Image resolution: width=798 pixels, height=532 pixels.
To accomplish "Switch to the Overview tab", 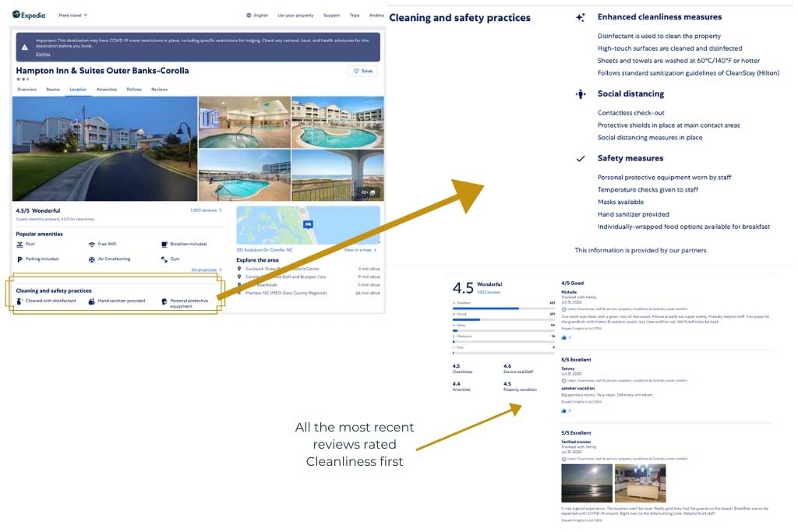I will tap(26, 89).
